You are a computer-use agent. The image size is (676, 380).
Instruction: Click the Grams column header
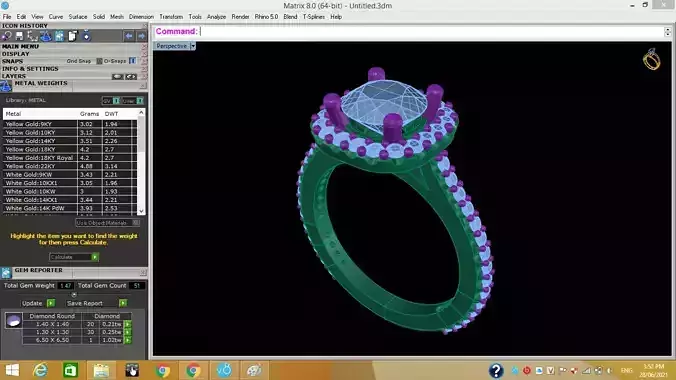coord(89,114)
